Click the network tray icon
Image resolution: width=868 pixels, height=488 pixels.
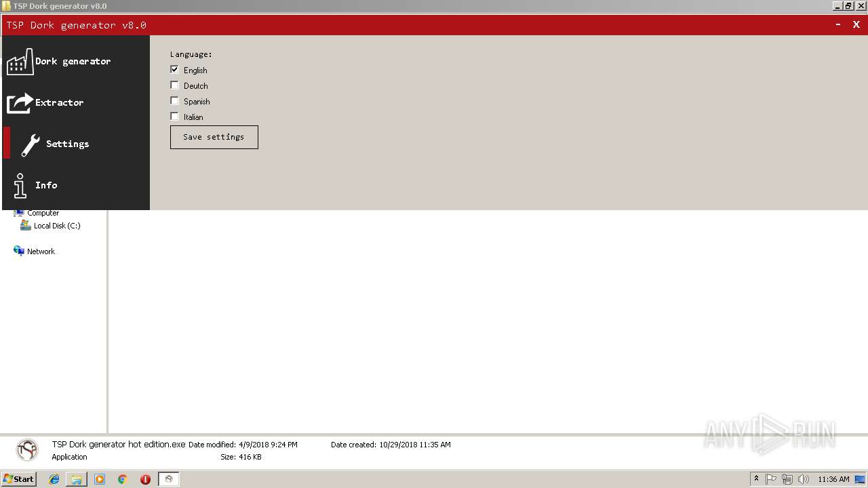pyautogui.click(x=787, y=479)
